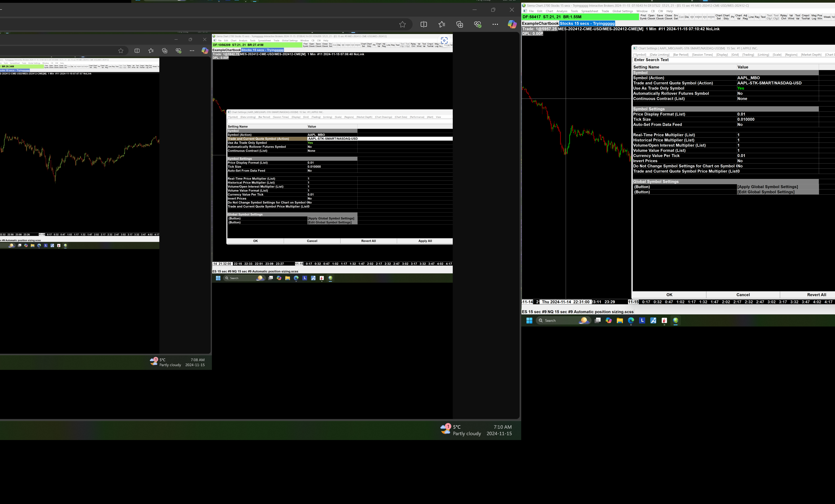Image resolution: width=835 pixels, height=504 pixels.
Task: Open the Continuous Contract list value
Action: [742, 99]
